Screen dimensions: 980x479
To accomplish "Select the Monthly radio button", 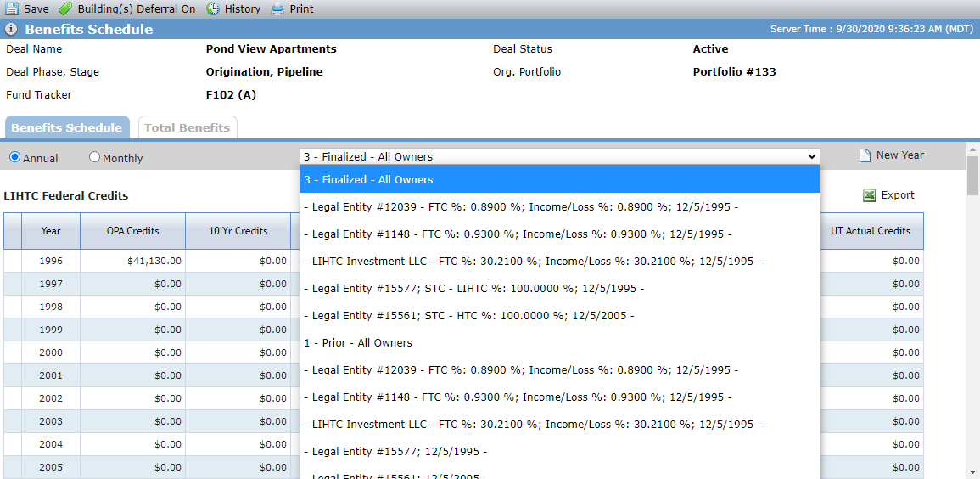I will point(94,157).
